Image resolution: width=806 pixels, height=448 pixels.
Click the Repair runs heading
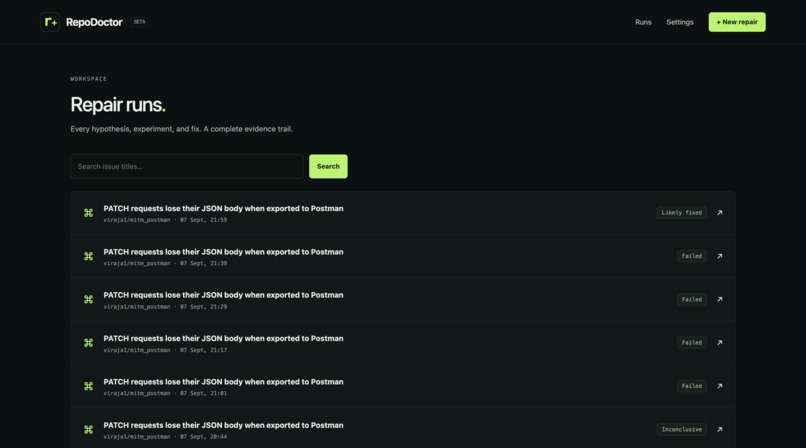tap(118, 105)
